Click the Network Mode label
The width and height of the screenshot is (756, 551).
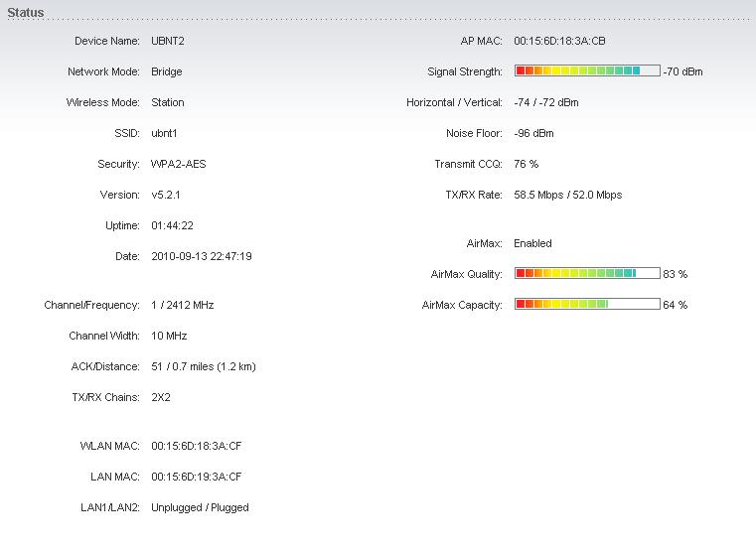(103, 71)
